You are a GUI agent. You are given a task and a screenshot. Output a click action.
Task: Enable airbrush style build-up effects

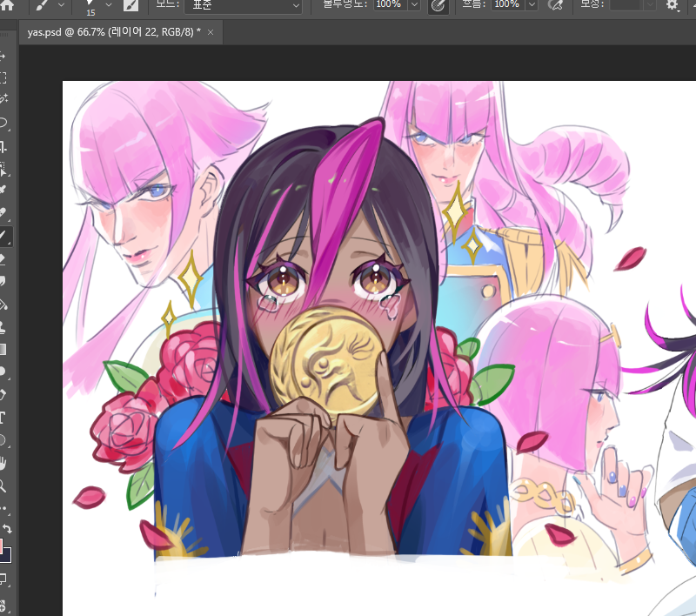555,5
